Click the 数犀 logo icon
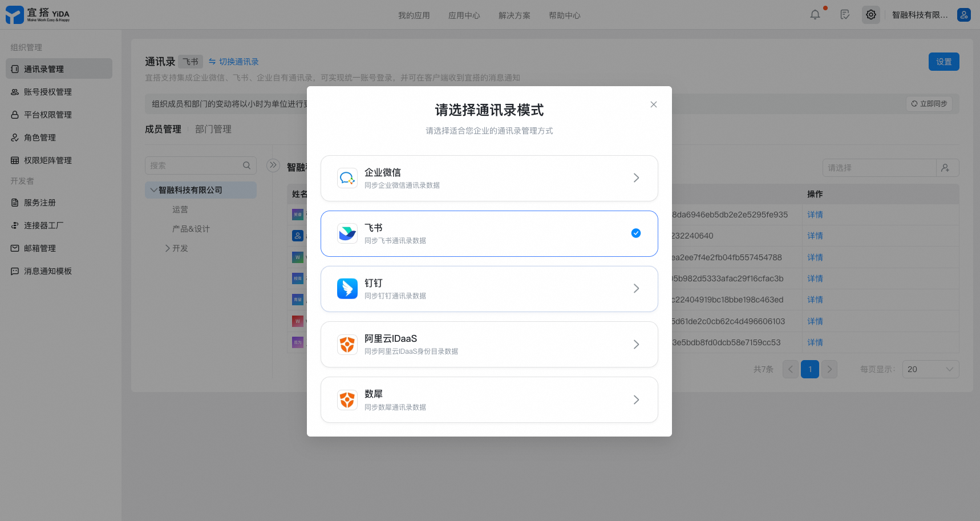 347,399
